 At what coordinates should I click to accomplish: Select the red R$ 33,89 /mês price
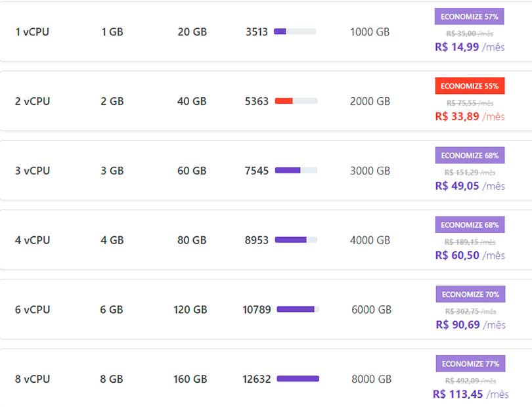point(469,116)
